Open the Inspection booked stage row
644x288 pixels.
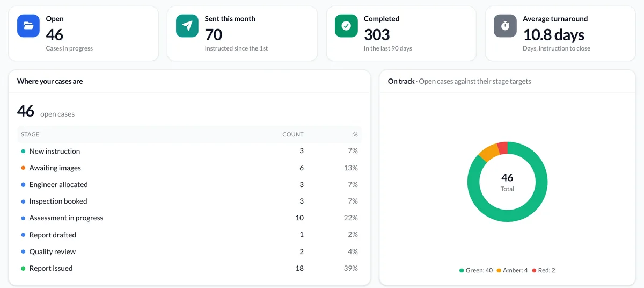pos(189,201)
